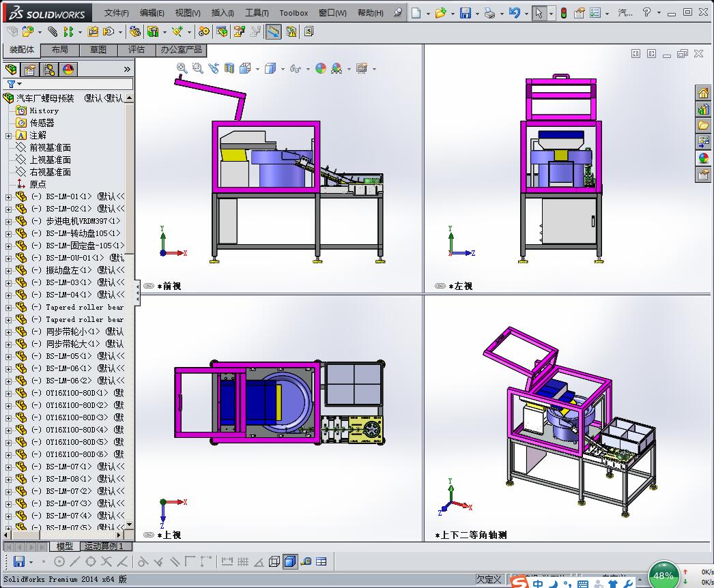Switch to the 评估 tab

(137, 50)
